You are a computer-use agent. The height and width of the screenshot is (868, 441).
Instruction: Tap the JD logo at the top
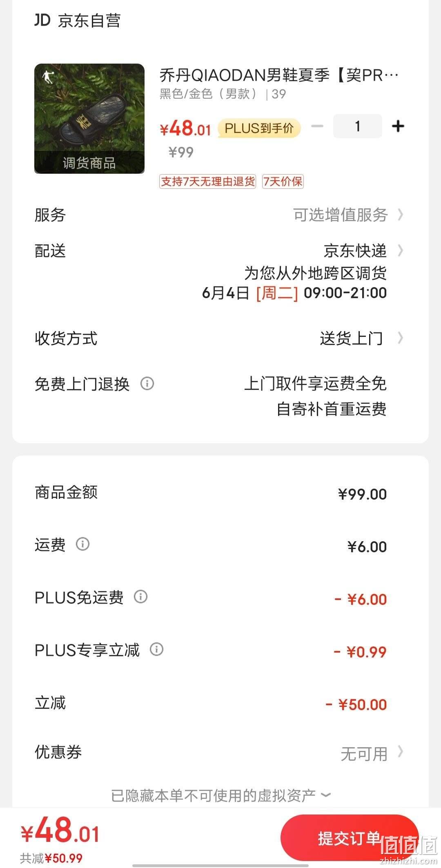(x=42, y=20)
